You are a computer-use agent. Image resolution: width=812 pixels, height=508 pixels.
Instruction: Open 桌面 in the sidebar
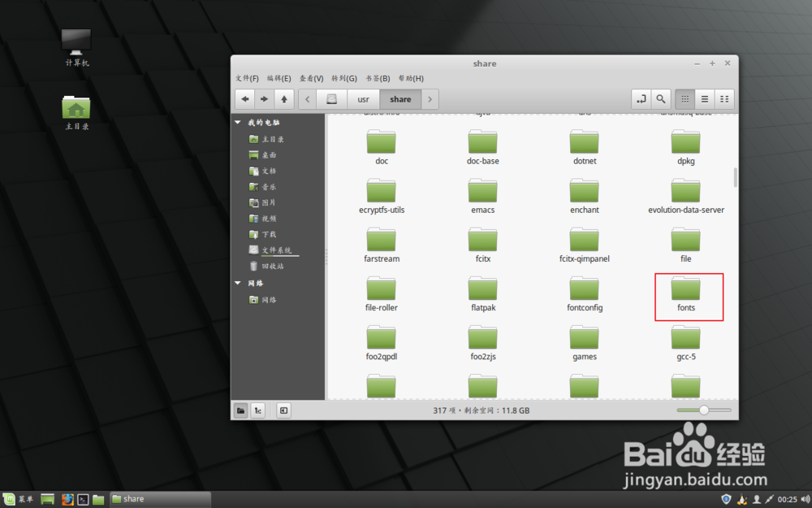point(263,154)
